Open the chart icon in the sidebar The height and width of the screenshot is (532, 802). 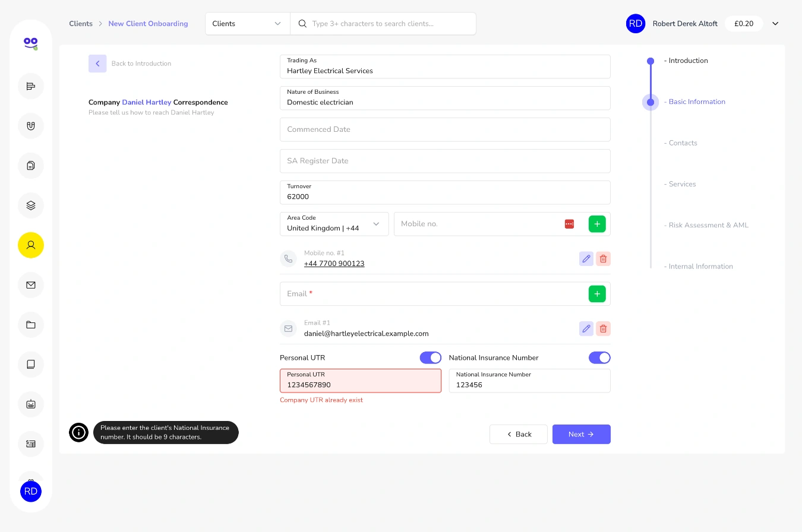tap(31, 86)
